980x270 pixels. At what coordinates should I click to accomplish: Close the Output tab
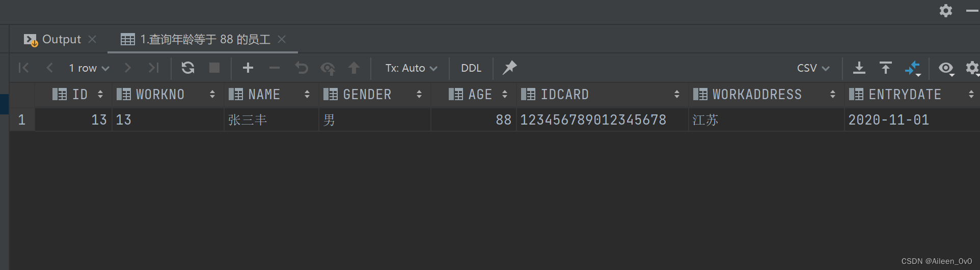coord(92,39)
